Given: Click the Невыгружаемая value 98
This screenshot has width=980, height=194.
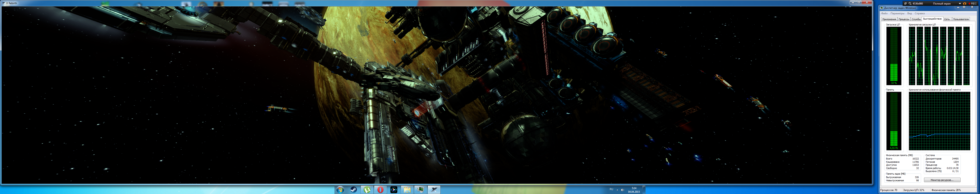Looking at the screenshot, I should [917, 180].
